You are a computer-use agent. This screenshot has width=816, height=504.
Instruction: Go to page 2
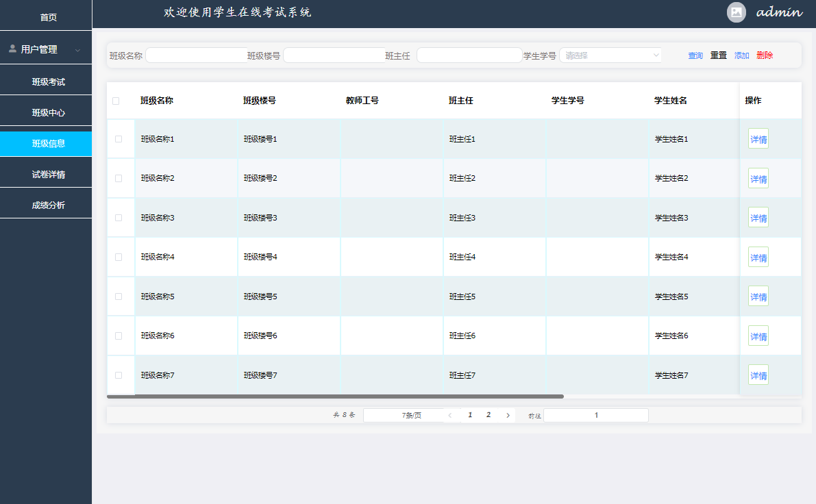coord(488,414)
